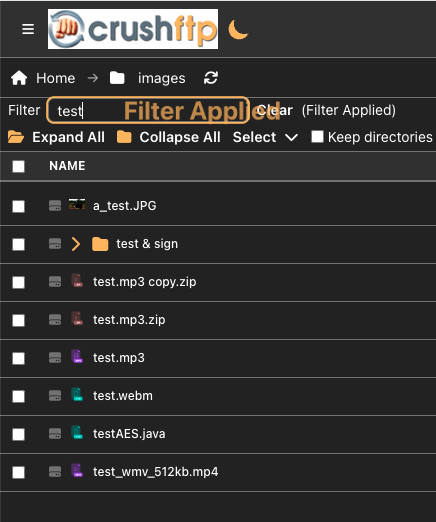Click the a_test.JPG thumbnail image
This screenshot has width=436, height=522.
click(x=77, y=204)
